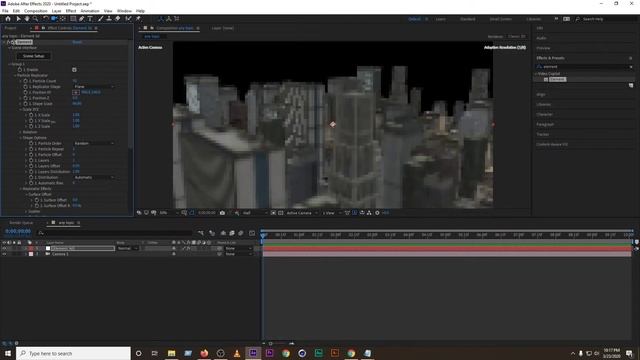This screenshot has width=640, height=360.
Task: Select the Standard workspace
Action: pyautogui.click(x=467, y=19)
